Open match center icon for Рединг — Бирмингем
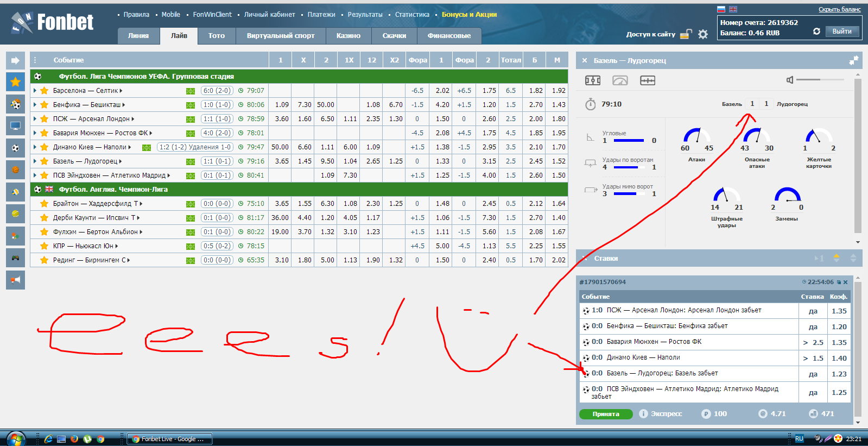 click(x=191, y=260)
